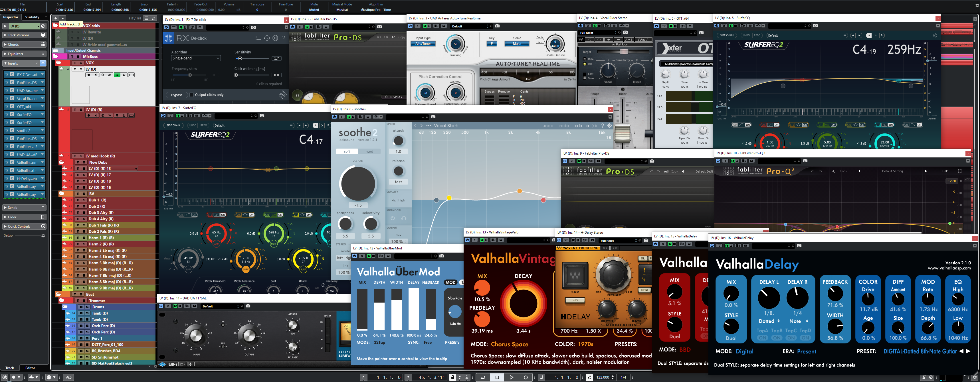Screen dimensions: 980x382
Task: Toggle Read automation on LV (D) track
Action: pyautogui.click(x=117, y=75)
